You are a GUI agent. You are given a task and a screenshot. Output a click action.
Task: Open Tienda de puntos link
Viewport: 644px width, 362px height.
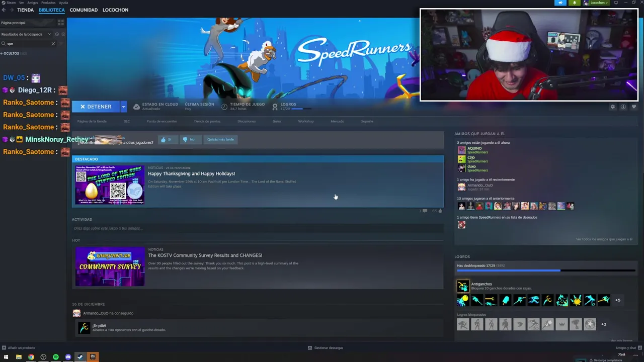(207, 121)
